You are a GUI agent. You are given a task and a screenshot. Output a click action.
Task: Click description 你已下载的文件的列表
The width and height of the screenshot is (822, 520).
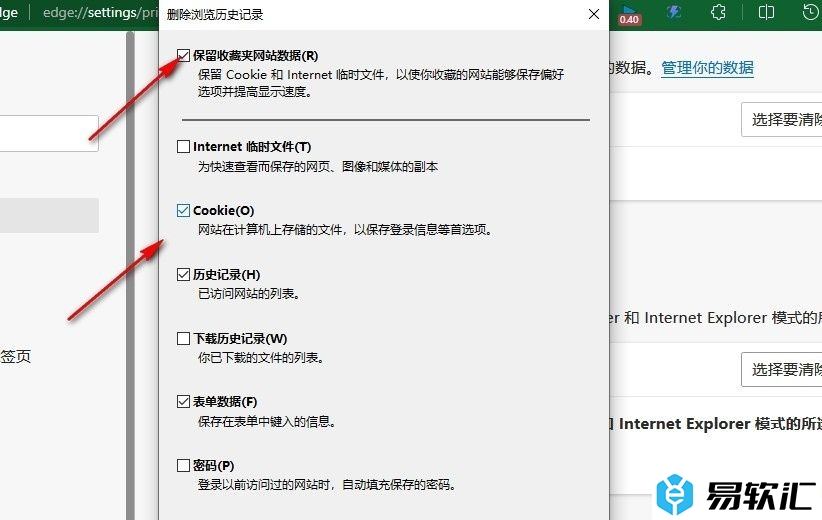[x=261, y=358]
